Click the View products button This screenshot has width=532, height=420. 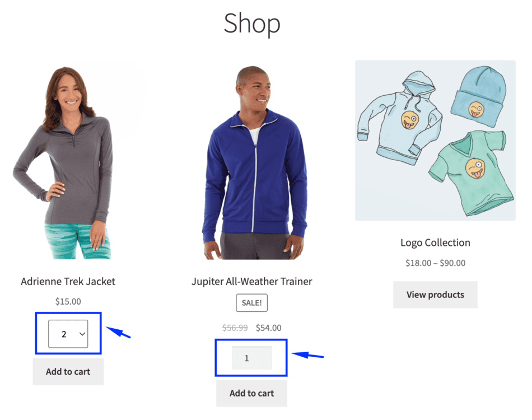[x=435, y=295]
